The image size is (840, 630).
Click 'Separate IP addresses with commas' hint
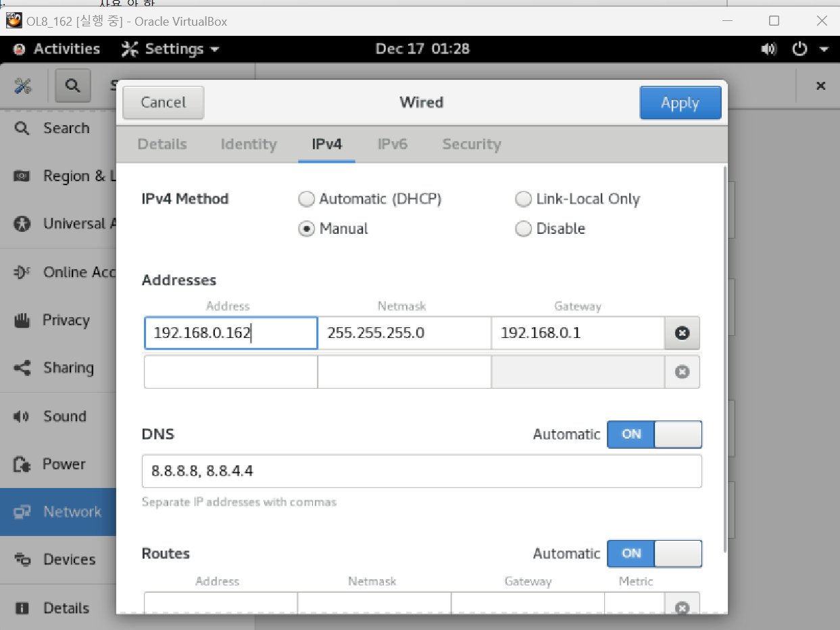click(x=239, y=502)
